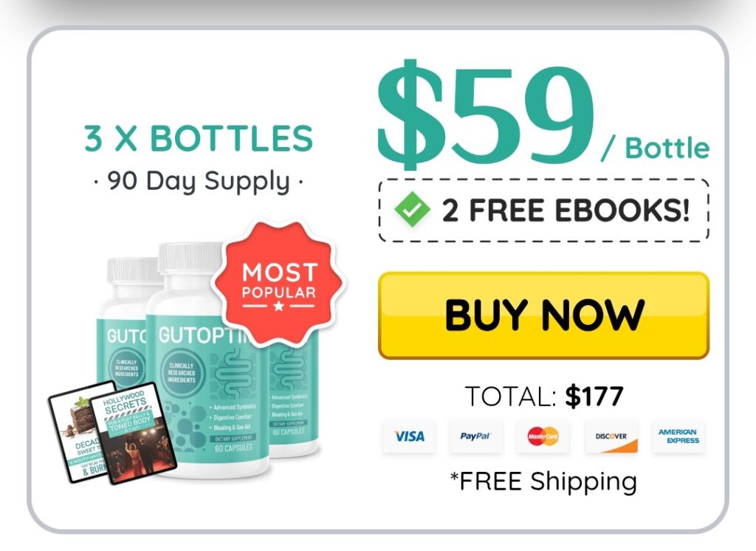Image resolution: width=756 pixels, height=551 pixels.
Task: Click the green checkmark diamond icon
Action: [412, 210]
